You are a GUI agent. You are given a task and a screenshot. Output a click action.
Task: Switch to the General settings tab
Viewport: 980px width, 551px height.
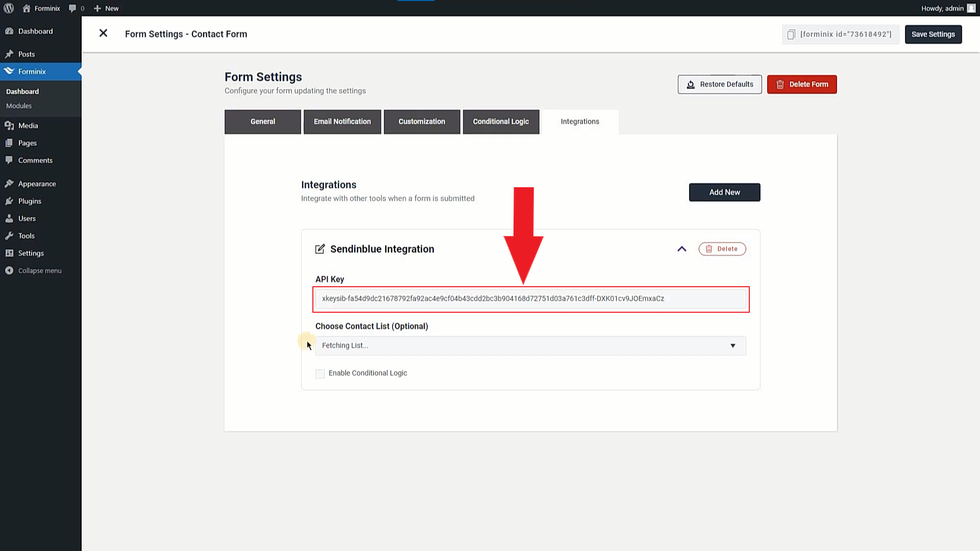tap(262, 121)
